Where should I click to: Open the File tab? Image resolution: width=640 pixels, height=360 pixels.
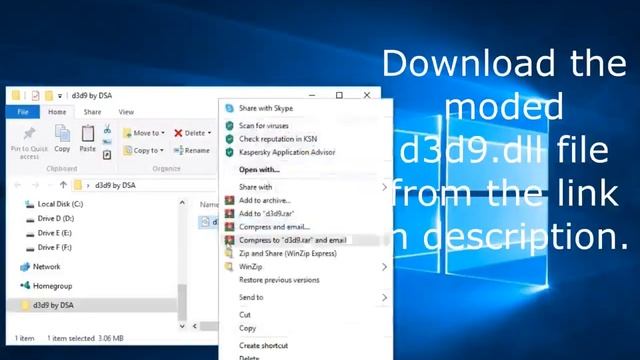click(x=23, y=112)
